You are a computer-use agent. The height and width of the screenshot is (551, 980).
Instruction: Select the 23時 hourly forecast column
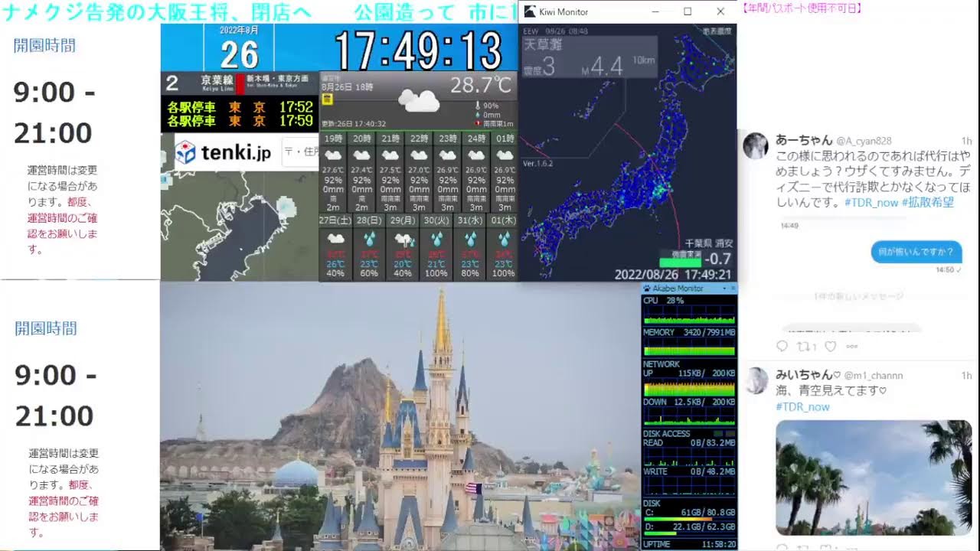point(448,172)
